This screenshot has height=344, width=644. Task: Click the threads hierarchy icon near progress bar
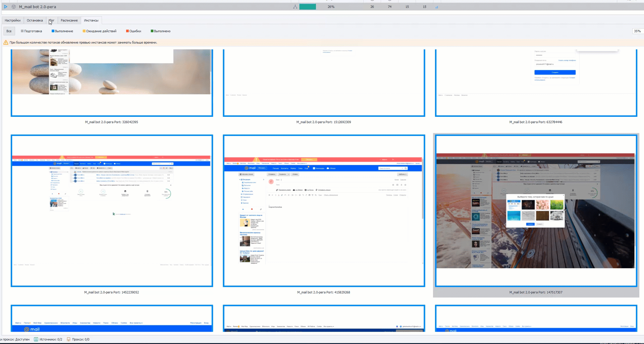(x=295, y=7)
